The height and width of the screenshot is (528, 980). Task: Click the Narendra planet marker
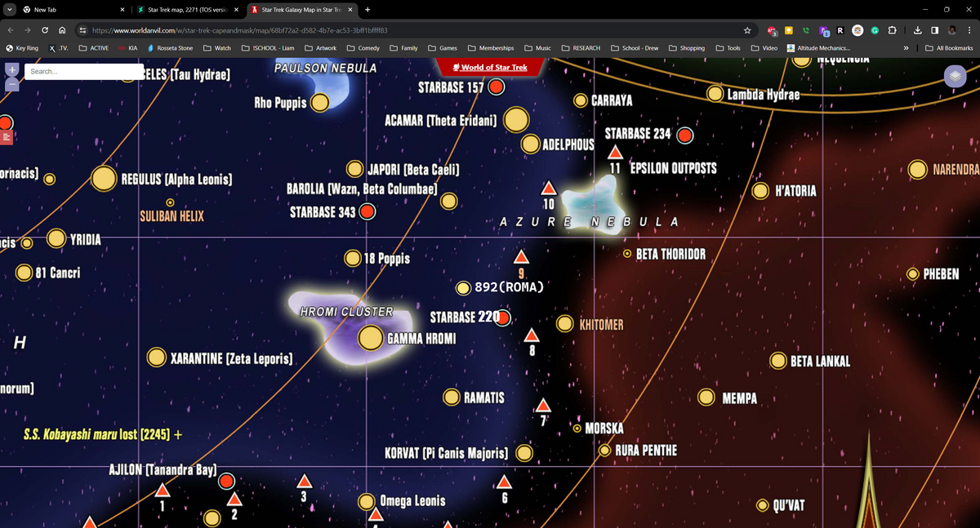(918, 170)
